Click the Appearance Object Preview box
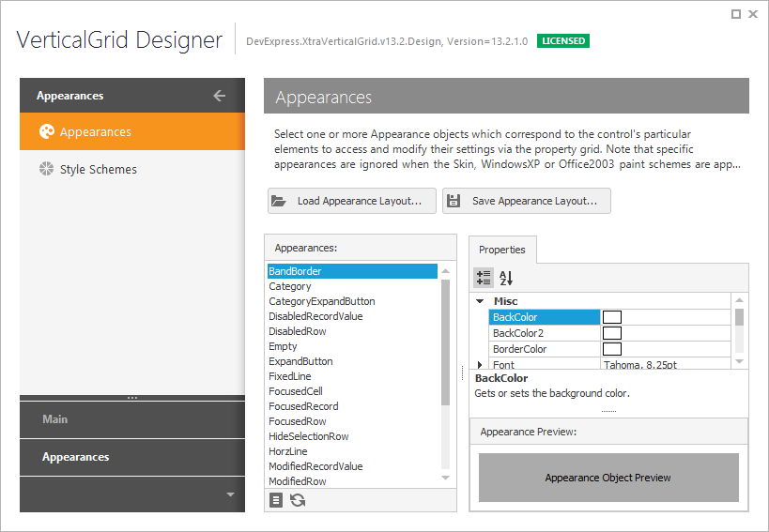Screen dimensions: 769x532 (x=608, y=478)
